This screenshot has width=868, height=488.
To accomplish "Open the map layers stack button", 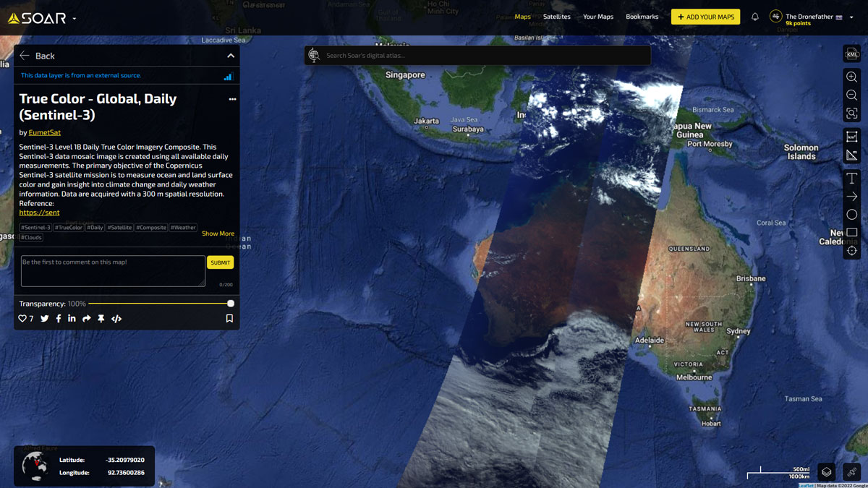I will 827,471.
